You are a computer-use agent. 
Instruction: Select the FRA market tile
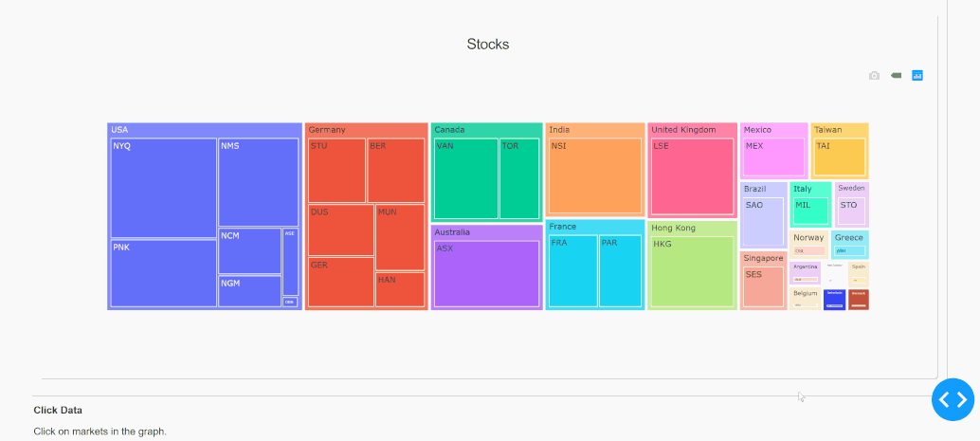(x=573, y=271)
